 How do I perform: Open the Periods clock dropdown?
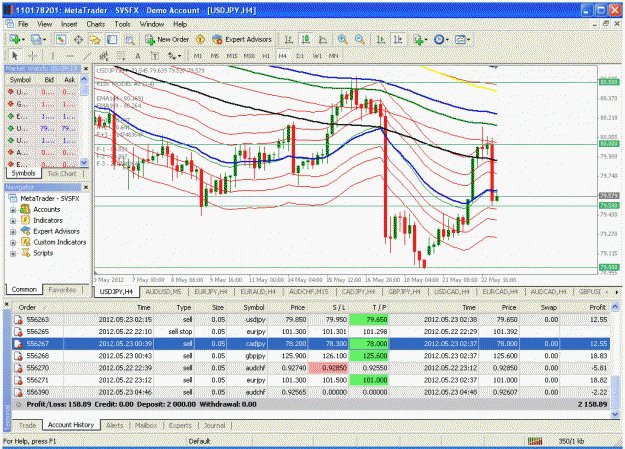[441, 39]
